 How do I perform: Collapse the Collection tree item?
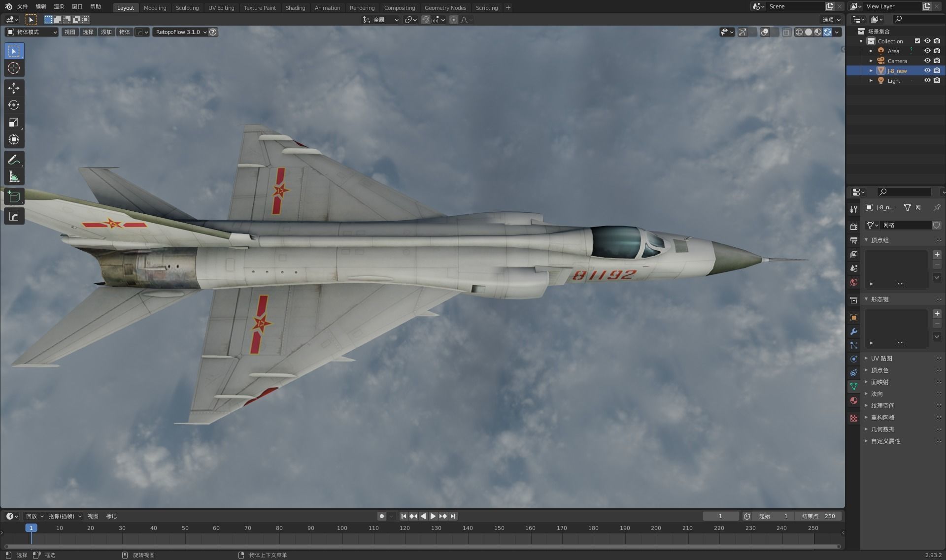coord(861,41)
